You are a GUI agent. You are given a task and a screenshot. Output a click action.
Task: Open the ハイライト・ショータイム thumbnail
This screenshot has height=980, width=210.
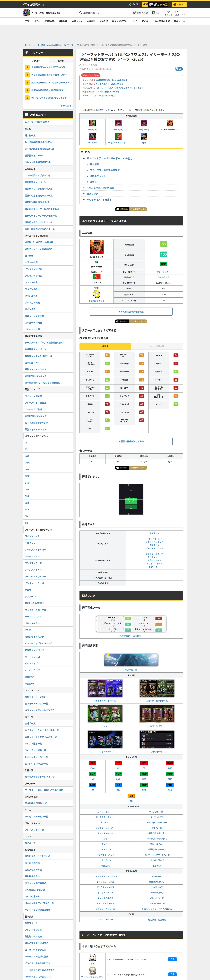pyautogui.click(x=105, y=689)
